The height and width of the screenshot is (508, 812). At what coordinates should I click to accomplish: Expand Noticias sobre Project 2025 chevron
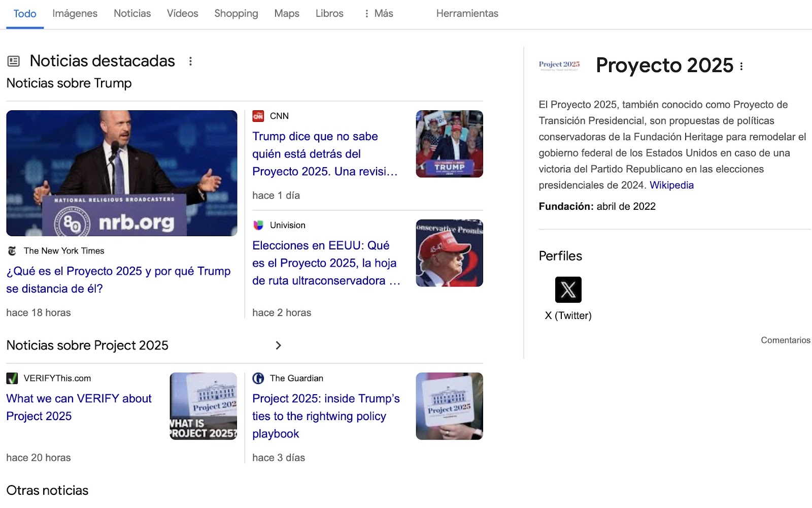pyautogui.click(x=278, y=345)
